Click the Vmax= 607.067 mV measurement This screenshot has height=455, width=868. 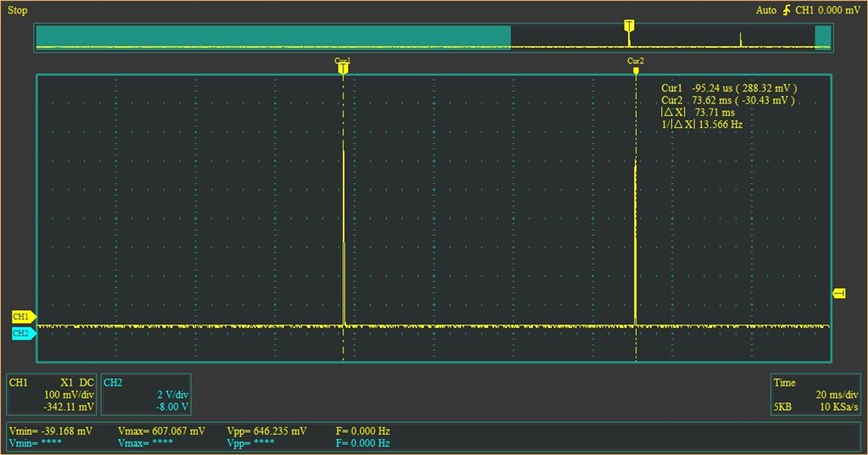pos(162,430)
